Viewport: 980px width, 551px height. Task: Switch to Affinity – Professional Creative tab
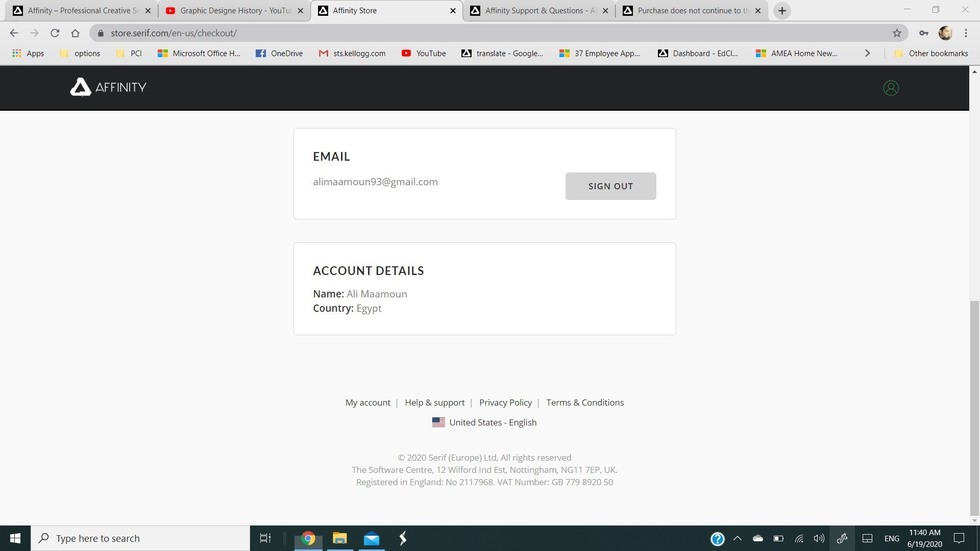82,11
